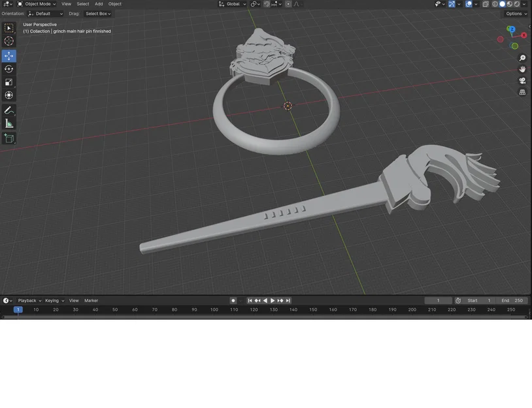Click the blue frame 1 playhead
This screenshot has width=532, height=408.
[18, 309]
